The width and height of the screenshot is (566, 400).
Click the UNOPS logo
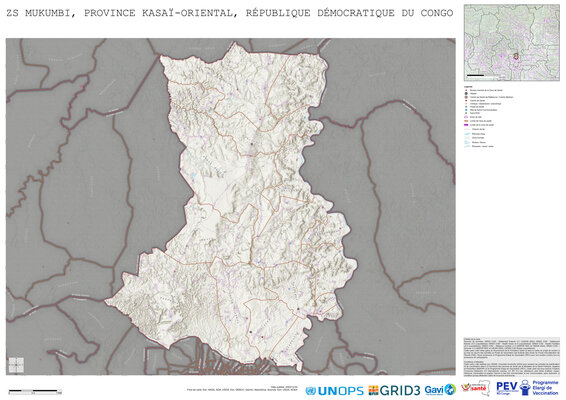(334, 391)
